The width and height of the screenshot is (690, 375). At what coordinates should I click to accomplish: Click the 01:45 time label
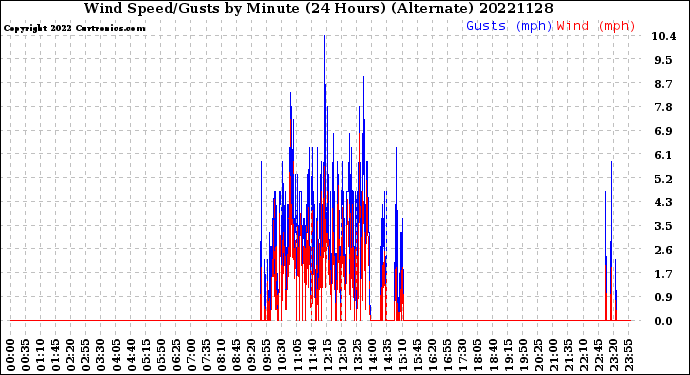(x=55, y=354)
